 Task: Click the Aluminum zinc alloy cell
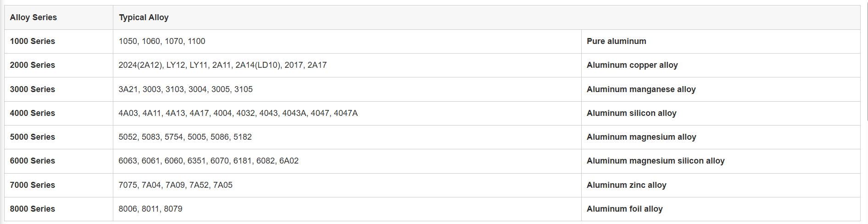[x=721, y=185]
